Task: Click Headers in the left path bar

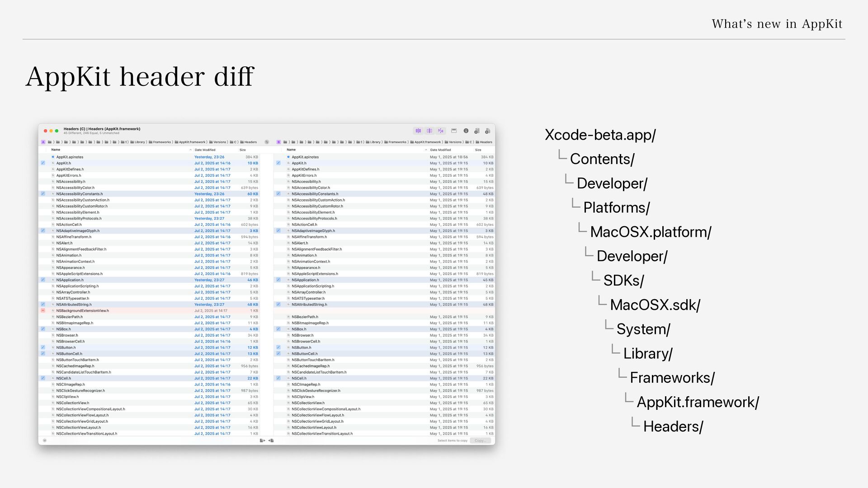Action: pyautogui.click(x=249, y=142)
